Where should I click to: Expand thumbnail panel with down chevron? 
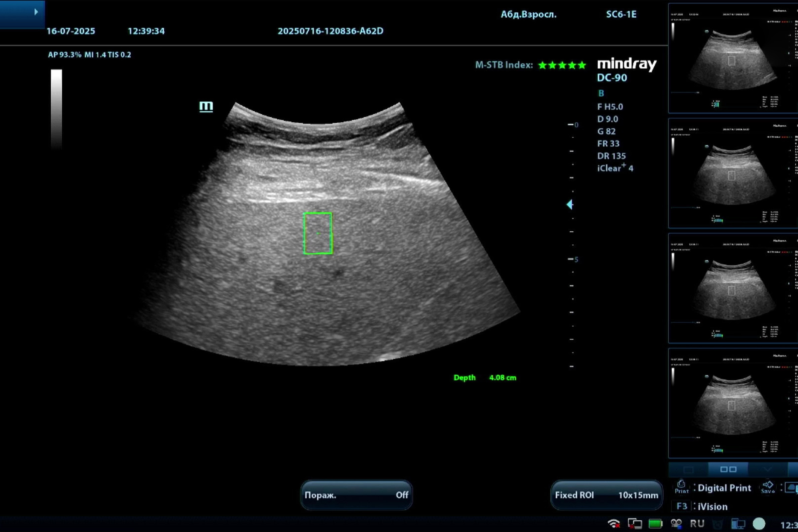[768, 469]
